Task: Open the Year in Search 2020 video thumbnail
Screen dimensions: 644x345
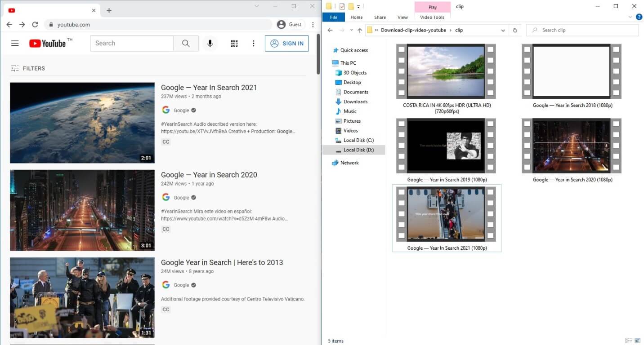Action: (82, 210)
